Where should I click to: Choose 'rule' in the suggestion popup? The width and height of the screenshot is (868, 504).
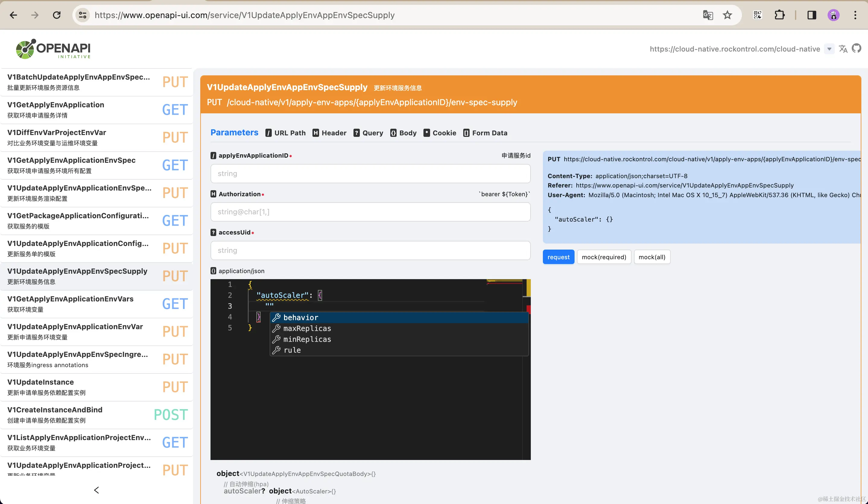(x=292, y=350)
